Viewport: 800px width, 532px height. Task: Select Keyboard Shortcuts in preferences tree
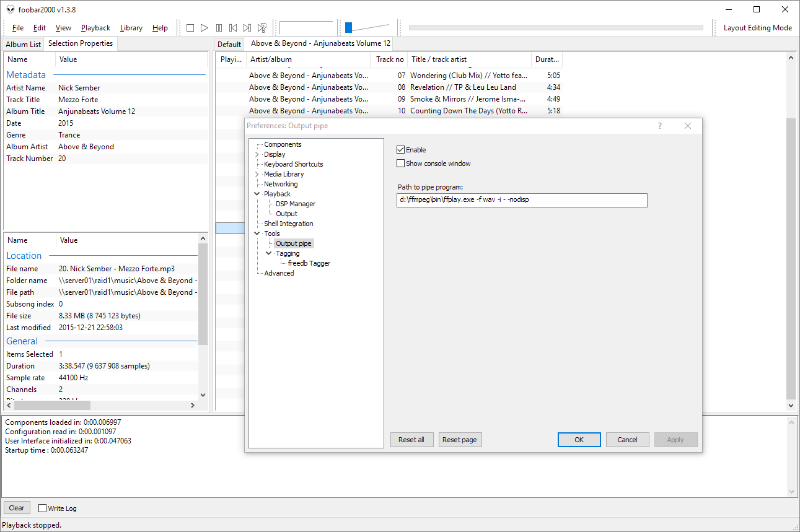tap(294, 164)
